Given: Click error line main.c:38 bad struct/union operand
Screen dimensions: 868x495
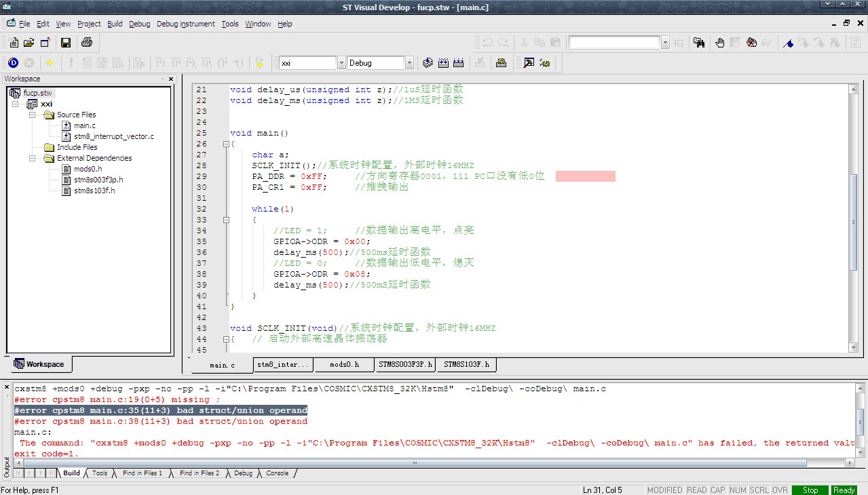Looking at the screenshot, I should coord(161,421).
